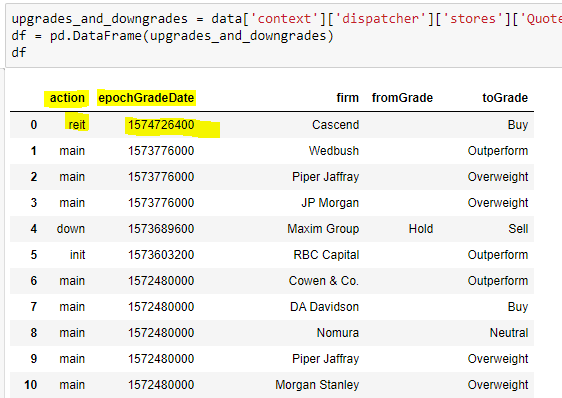562x398 pixels.
Task: Click 'Piper Jaffray' in row 2
Action: [x=325, y=177]
